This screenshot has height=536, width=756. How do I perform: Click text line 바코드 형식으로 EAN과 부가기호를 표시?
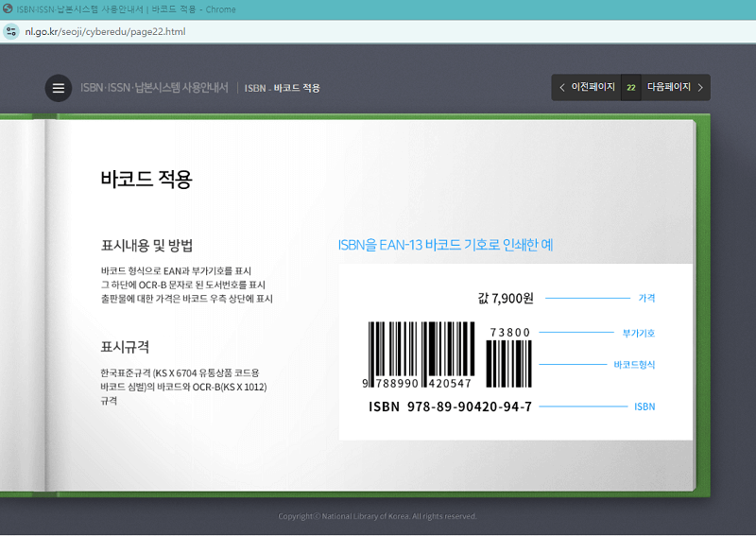(x=176, y=270)
